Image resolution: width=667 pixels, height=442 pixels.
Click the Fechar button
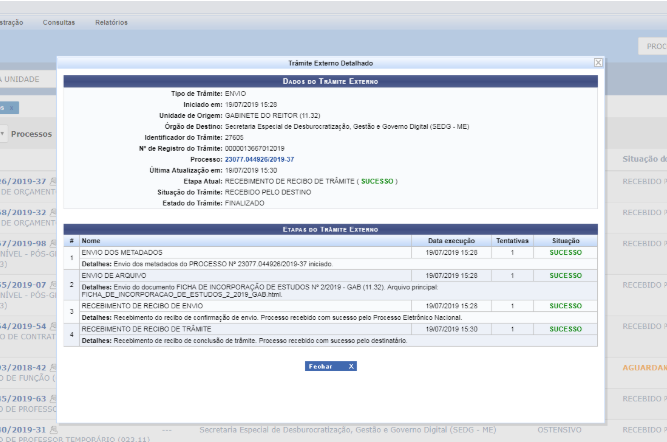click(330, 366)
